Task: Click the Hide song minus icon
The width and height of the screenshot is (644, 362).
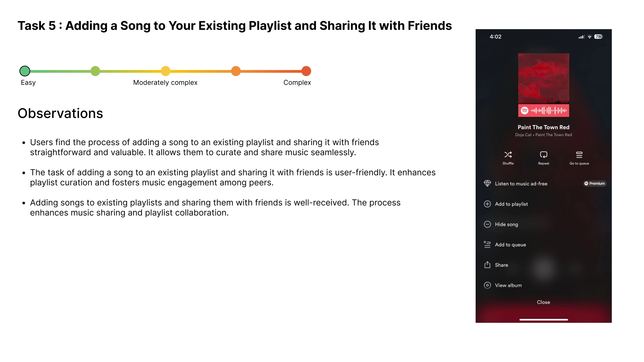Action: point(487,225)
